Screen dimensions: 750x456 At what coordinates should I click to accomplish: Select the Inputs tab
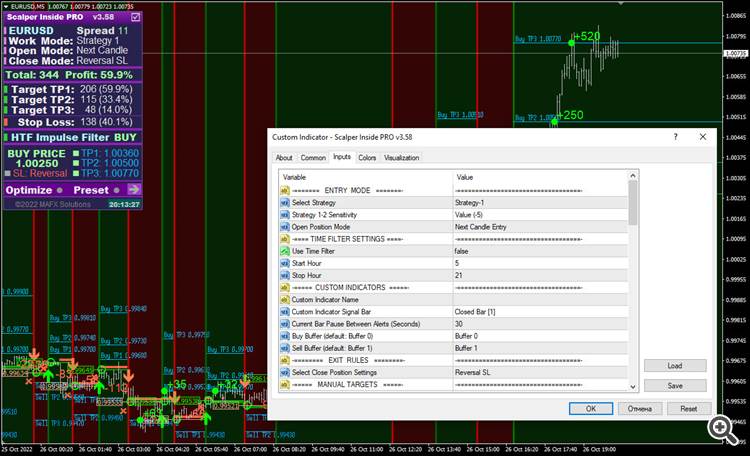click(342, 156)
